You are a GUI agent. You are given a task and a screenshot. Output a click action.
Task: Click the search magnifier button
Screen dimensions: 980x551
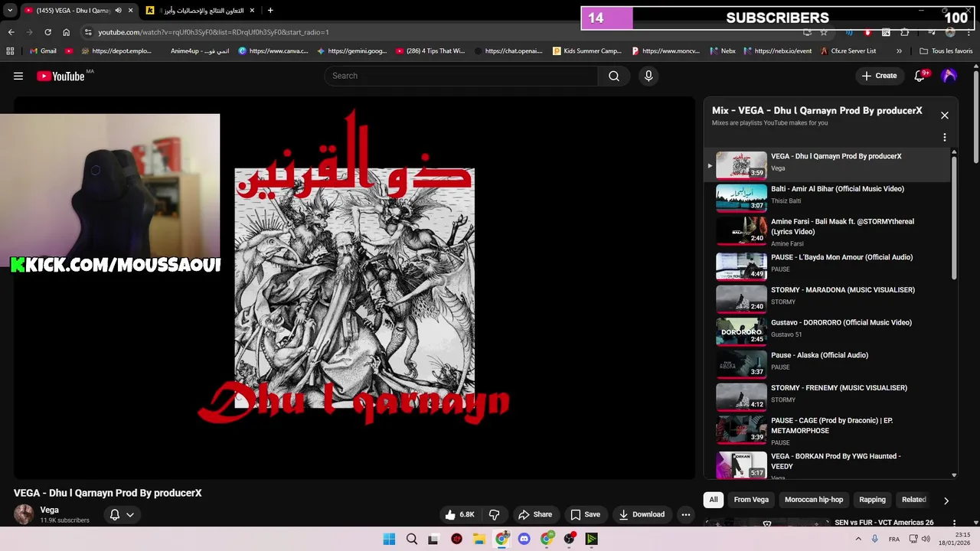click(614, 76)
